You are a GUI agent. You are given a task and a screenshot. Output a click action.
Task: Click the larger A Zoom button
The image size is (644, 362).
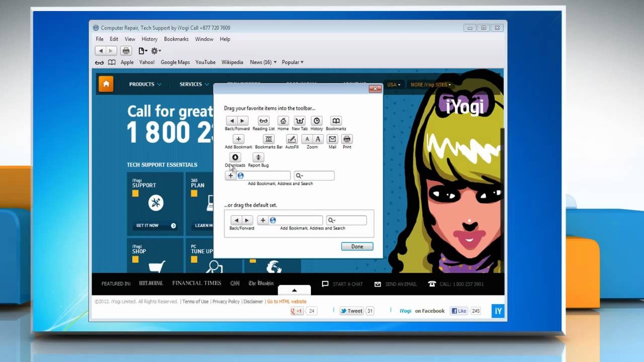[x=317, y=139]
